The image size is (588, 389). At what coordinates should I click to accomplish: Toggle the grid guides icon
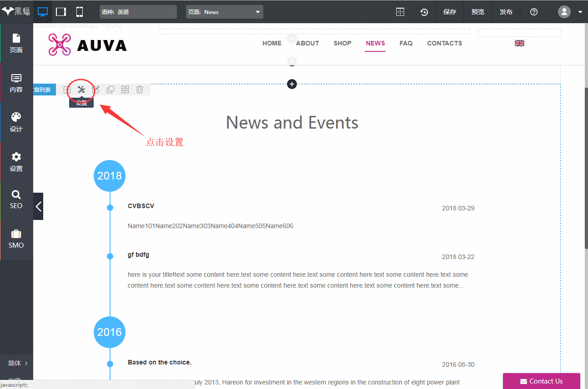point(400,12)
